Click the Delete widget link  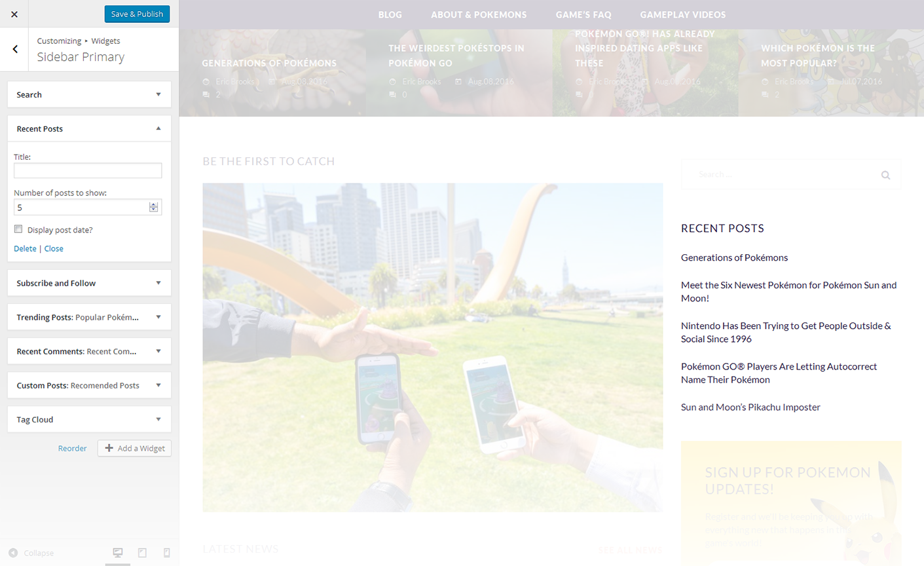(25, 248)
